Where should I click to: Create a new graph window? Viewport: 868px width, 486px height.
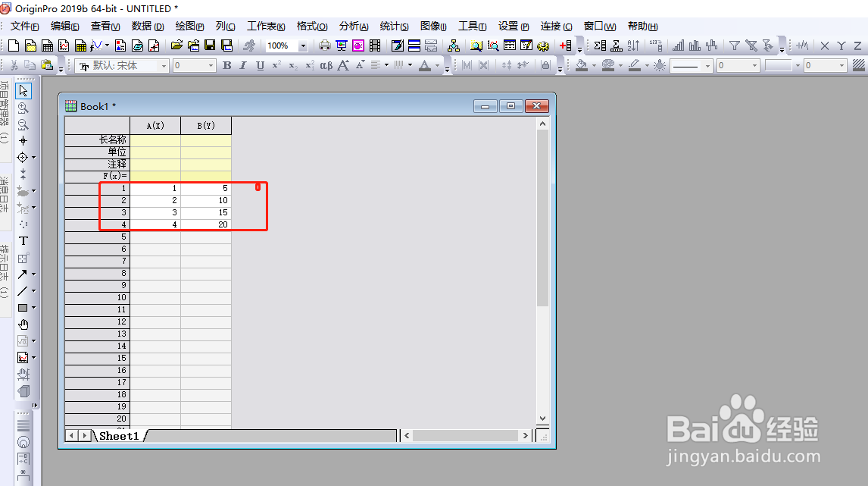point(64,45)
